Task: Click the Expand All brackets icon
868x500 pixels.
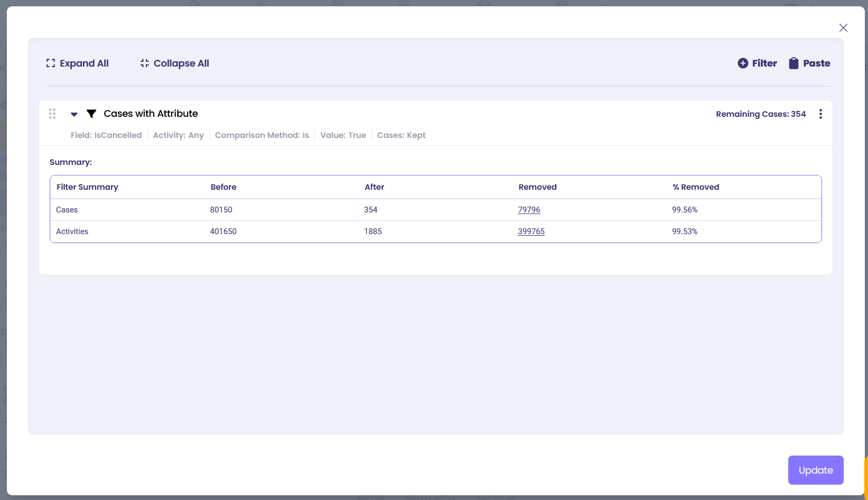Action: [51, 63]
